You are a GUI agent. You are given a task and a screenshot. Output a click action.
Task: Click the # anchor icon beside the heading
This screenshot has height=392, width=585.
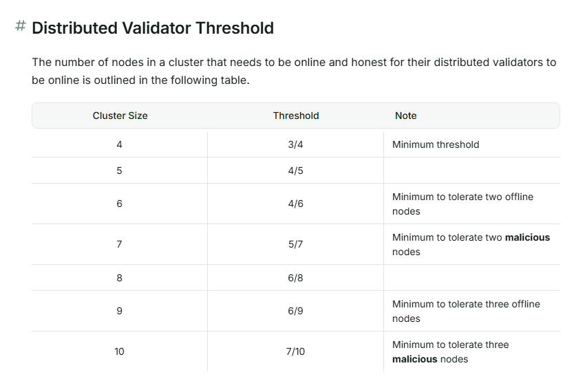click(x=21, y=26)
